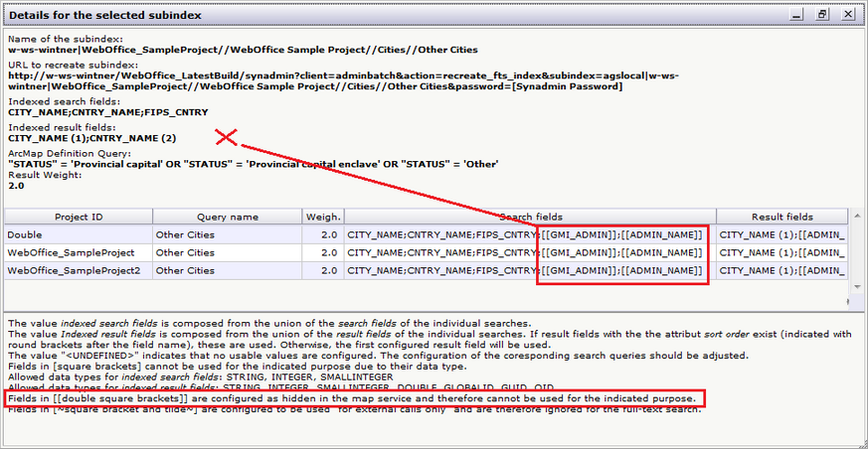Close the subindex details window
This screenshot has height=449, width=868.
click(x=848, y=15)
